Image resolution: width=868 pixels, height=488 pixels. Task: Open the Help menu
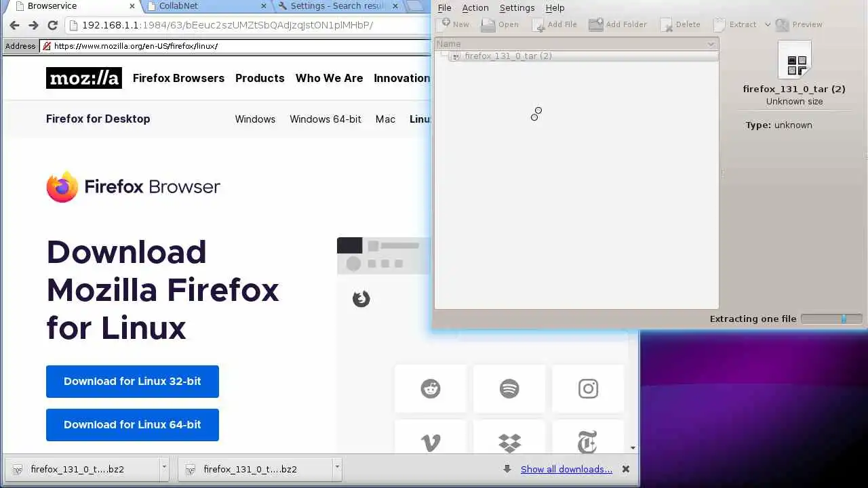pyautogui.click(x=555, y=7)
